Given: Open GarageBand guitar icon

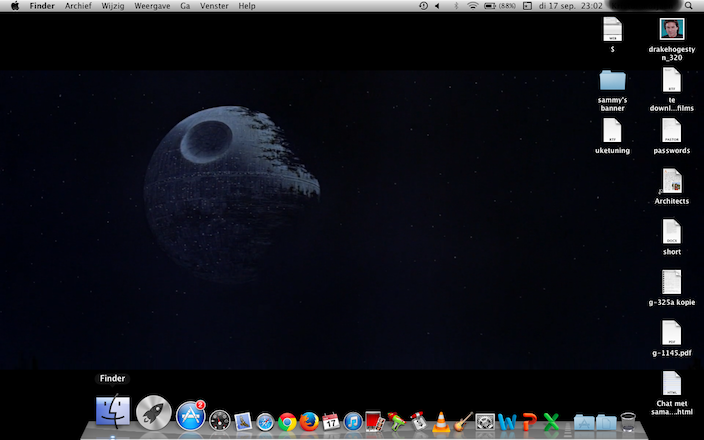Looking at the screenshot, I should point(463,422).
